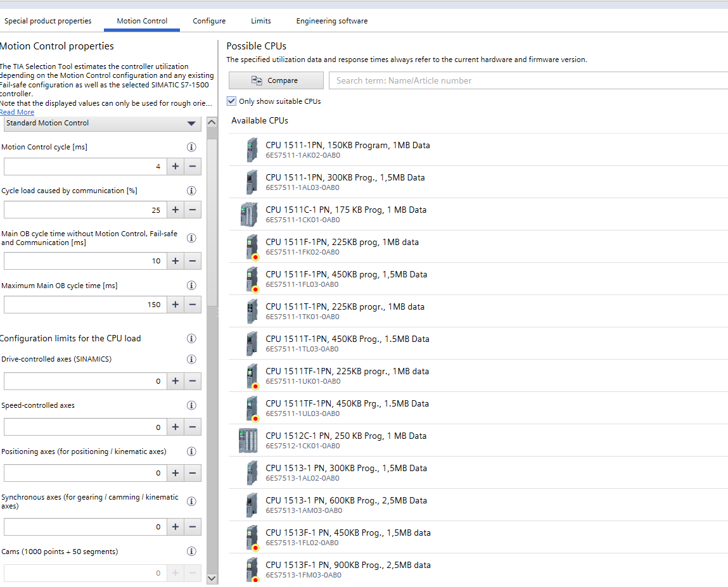
Task: Select CPU 1511-1PN, 150KB Program entry
Action: point(478,149)
